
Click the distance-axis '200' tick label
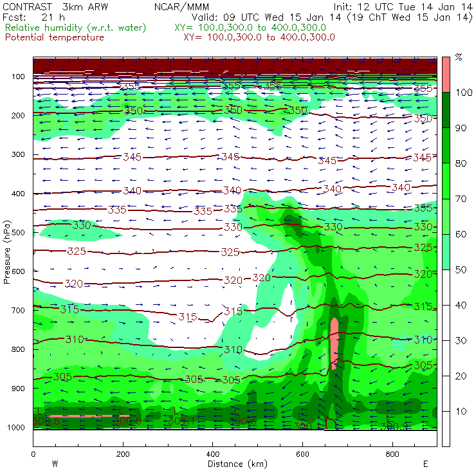(x=123, y=454)
